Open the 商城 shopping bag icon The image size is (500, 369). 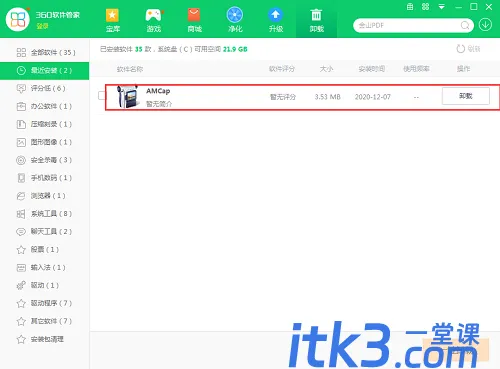[x=194, y=15]
